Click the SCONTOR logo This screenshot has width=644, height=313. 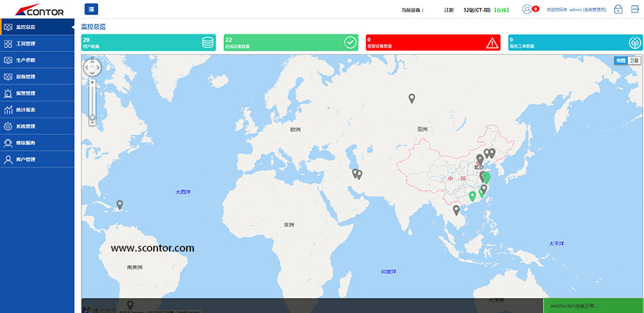tap(39, 9)
